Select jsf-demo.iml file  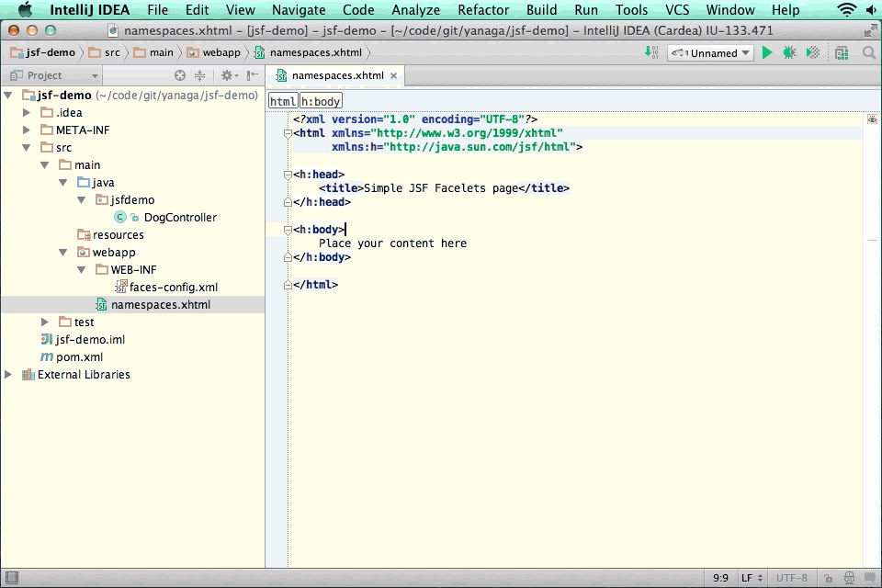pyautogui.click(x=90, y=339)
